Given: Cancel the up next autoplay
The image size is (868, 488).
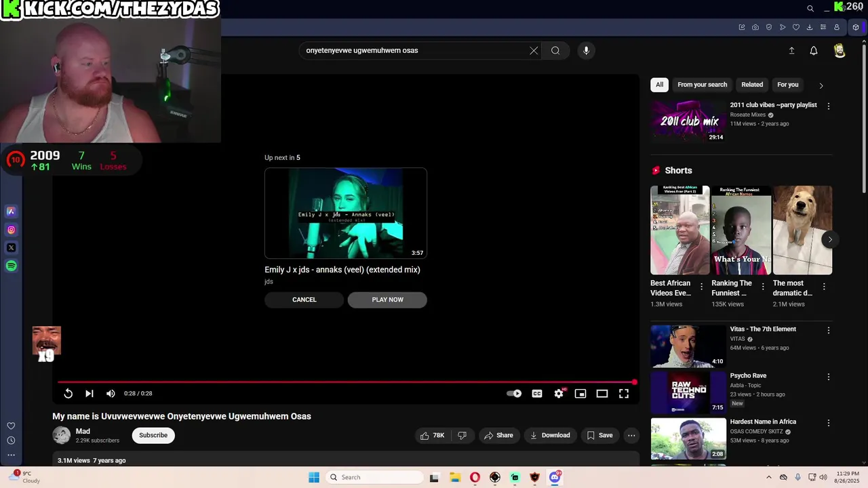Looking at the screenshot, I should 304,300.
